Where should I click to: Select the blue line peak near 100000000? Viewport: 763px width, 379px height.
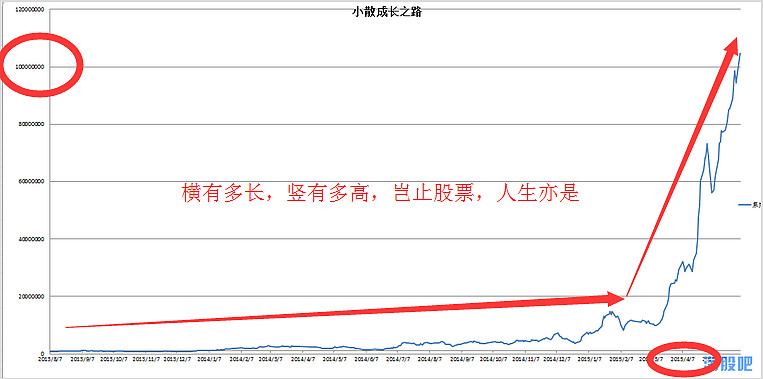(740, 54)
